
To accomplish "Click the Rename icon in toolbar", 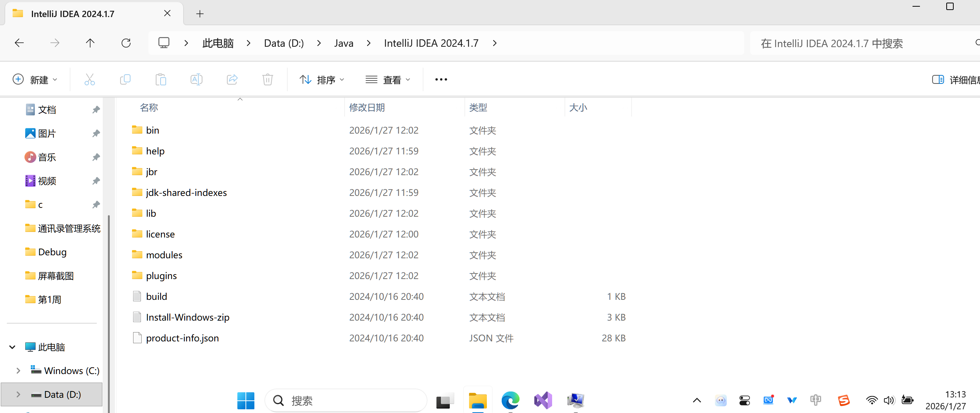I will point(196,79).
